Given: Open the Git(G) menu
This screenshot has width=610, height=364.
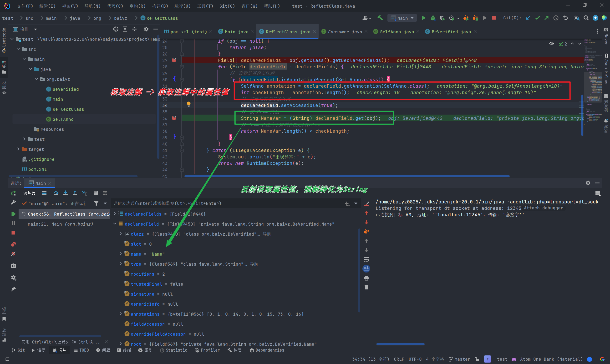Looking at the screenshot, I should (x=227, y=6).
